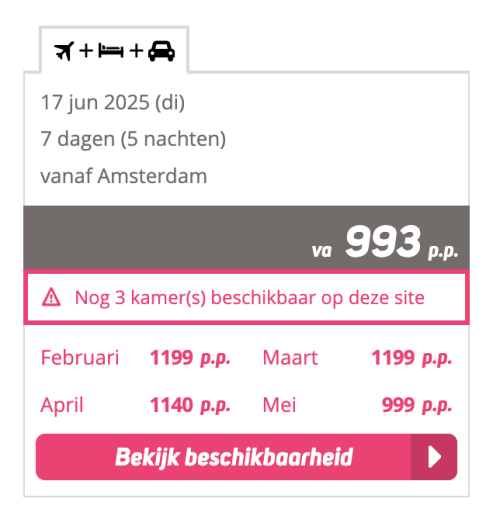Click the vanaf Amsterdam departure text

click(123, 176)
